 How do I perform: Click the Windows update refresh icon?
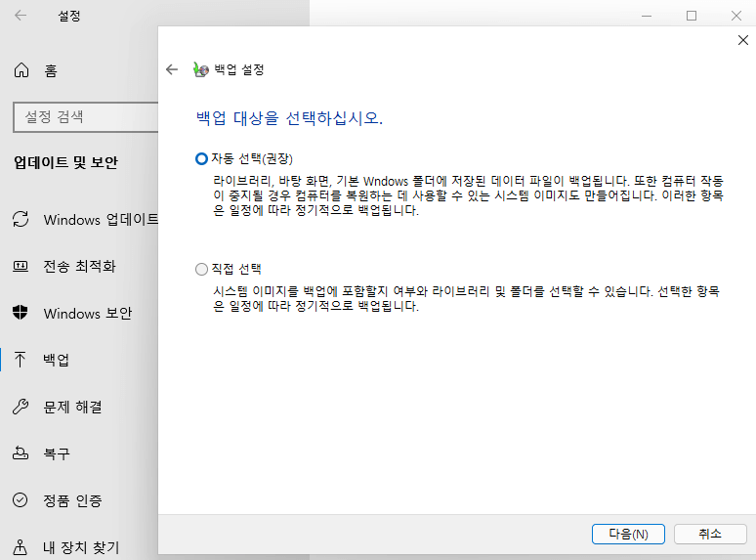21,219
